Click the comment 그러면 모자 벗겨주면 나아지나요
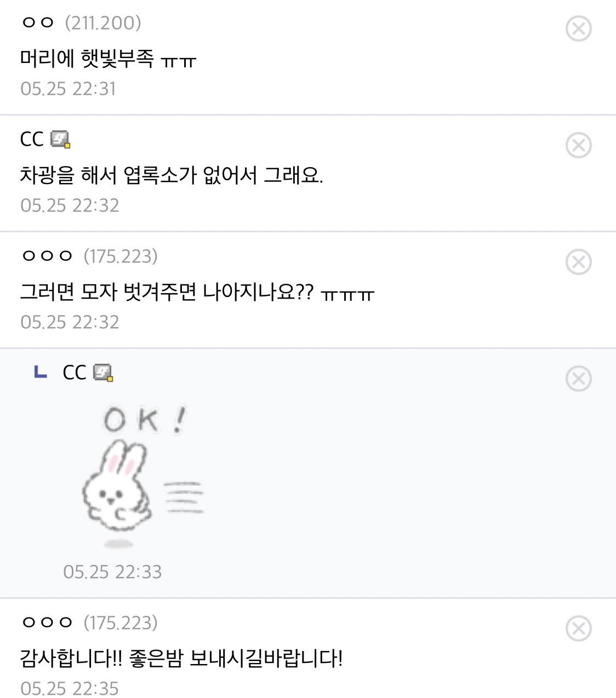 click(x=196, y=291)
